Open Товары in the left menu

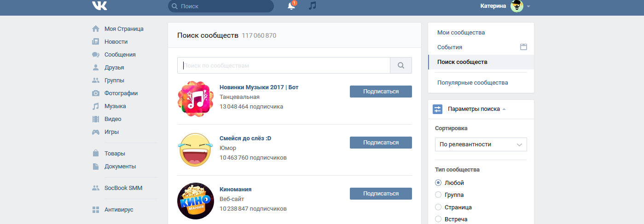[x=115, y=153]
